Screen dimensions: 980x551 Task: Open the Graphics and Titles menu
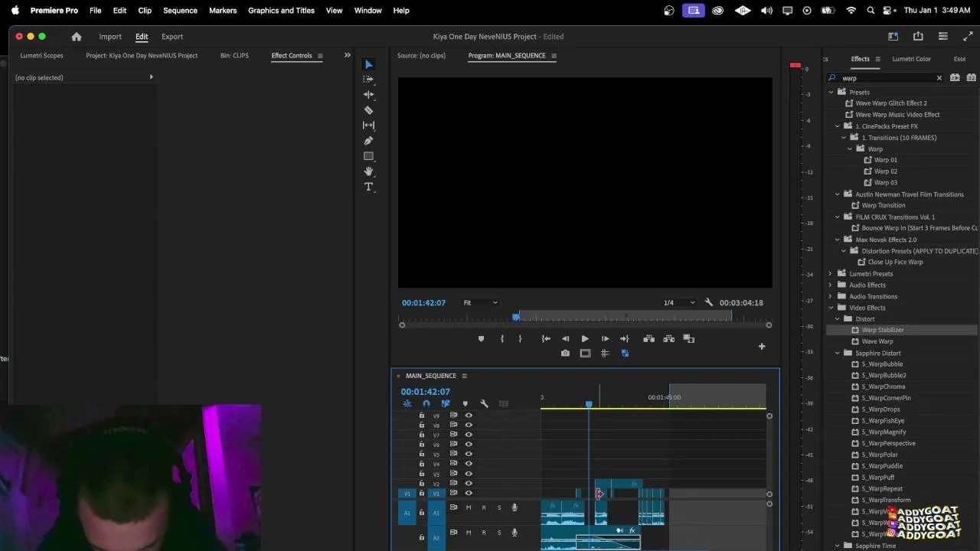(281, 11)
